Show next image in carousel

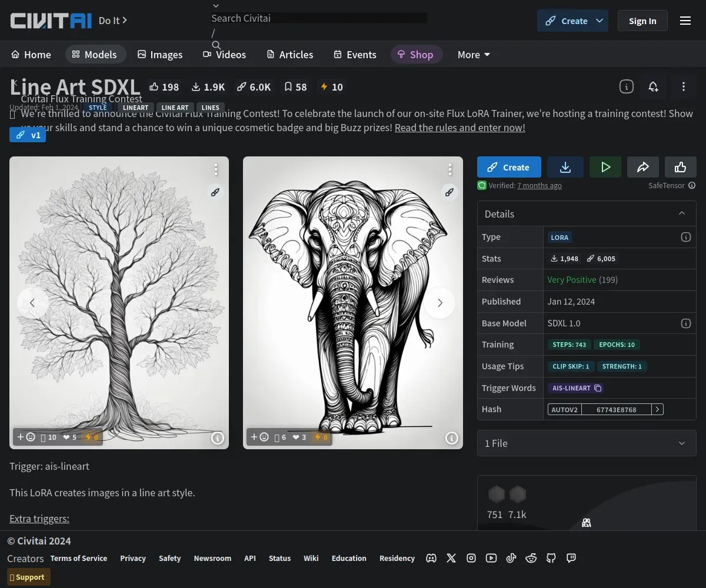click(x=439, y=303)
